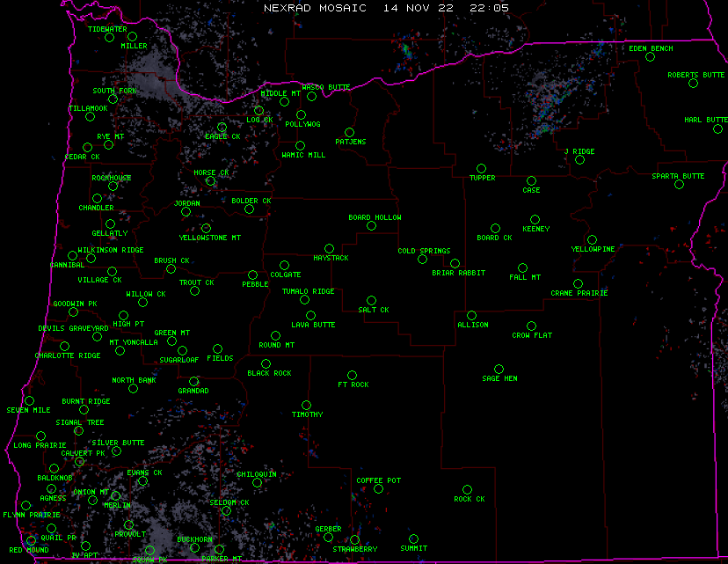This screenshot has width=728, height=564.
Task: Click the Goodwin Pk station circle
Action: point(74,312)
